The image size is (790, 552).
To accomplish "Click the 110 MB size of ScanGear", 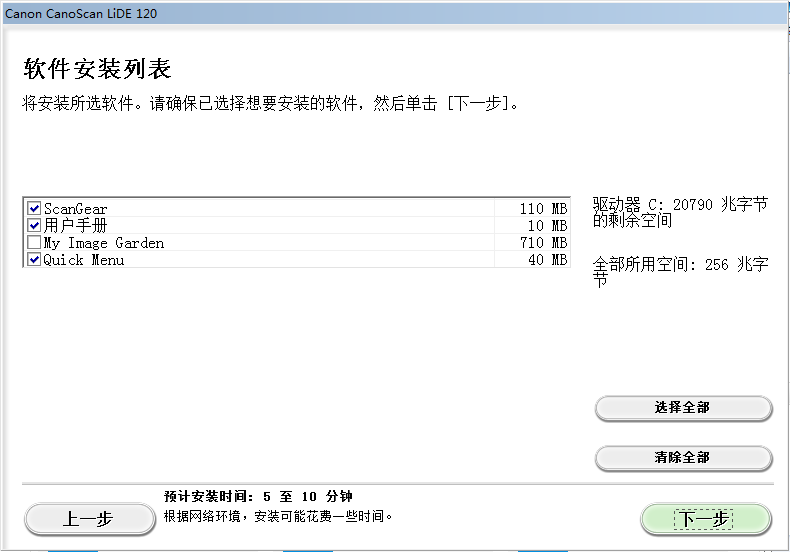I will coord(543,209).
